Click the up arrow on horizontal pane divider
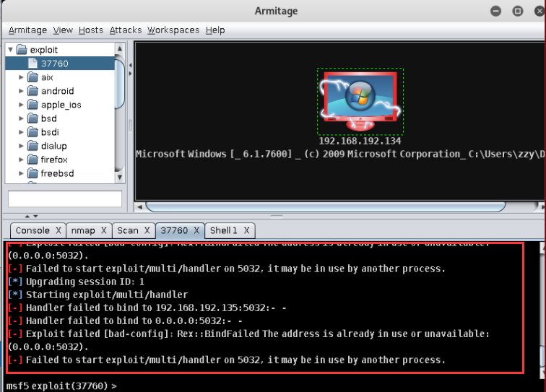546x392 pixels. 27,216
